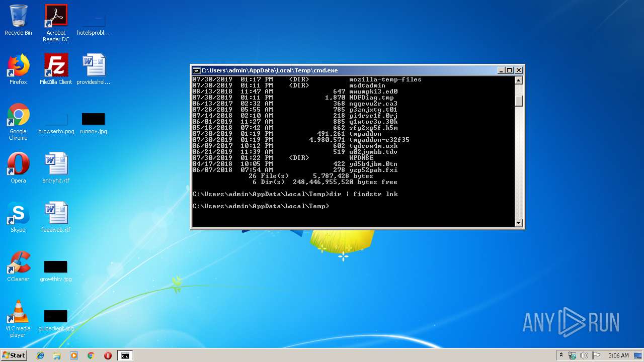Open Windows Explorer from taskbar
The image size is (644, 362).
pyautogui.click(x=57, y=355)
